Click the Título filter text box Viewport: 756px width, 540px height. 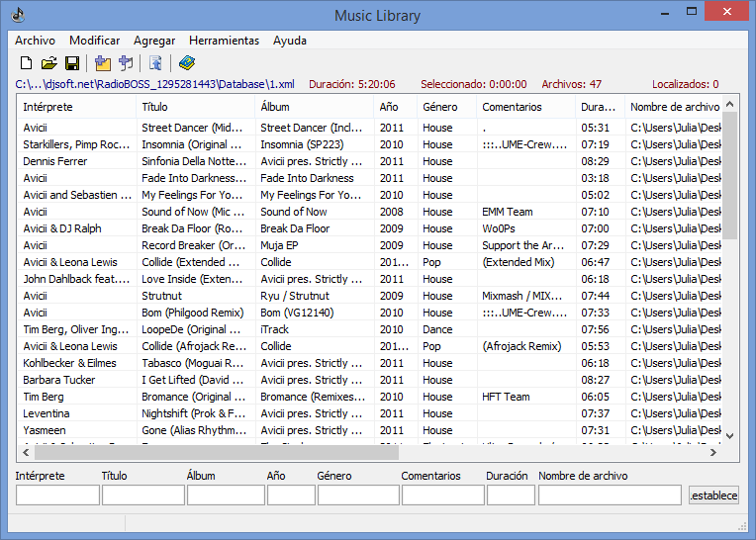[x=142, y=495]
